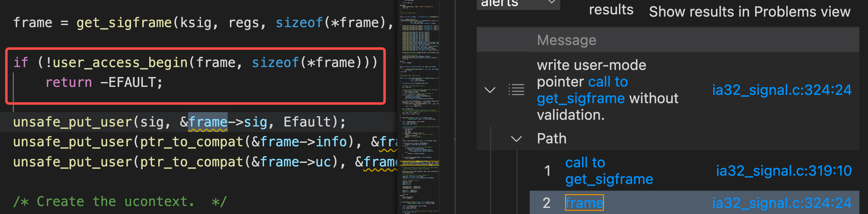Open ia32_signal.c:324:24 link in path step 2
Viewport: 868px width, 214px height.
[782, 203]
